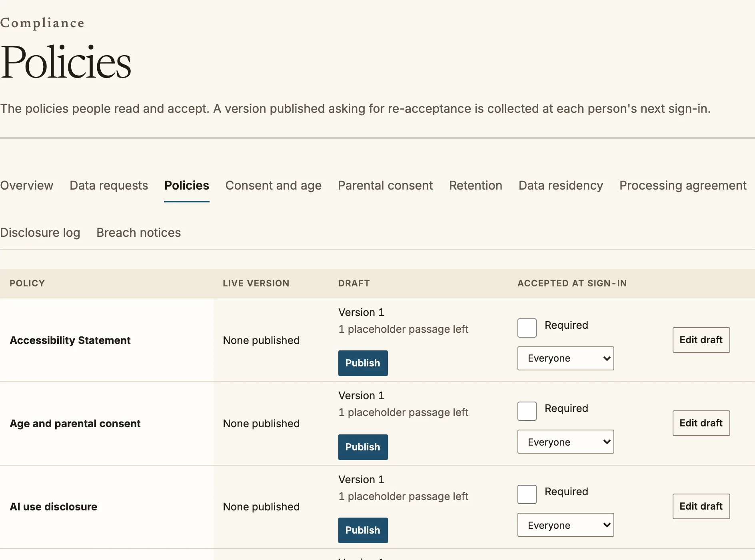
Task: Click the Compliance breadcrumb heading
Action: tap(42, 23)
